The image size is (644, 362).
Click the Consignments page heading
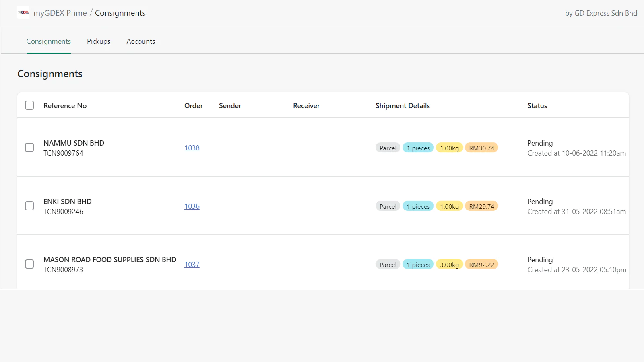pos(50,74)
